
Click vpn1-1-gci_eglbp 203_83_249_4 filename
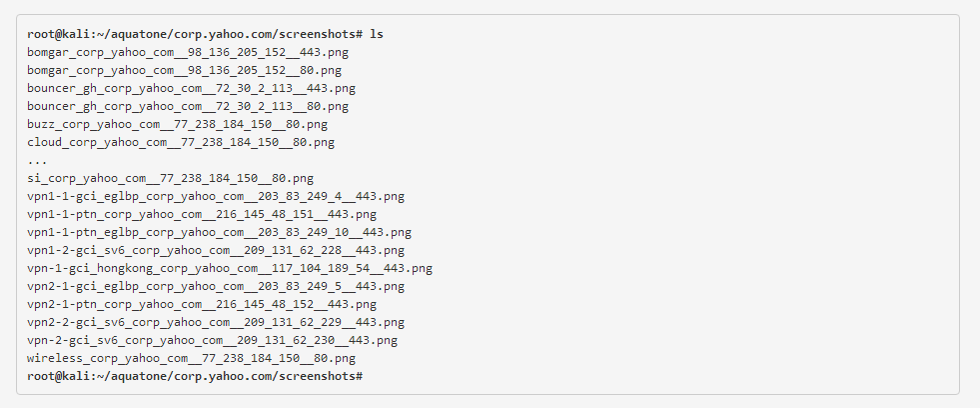point(216,196)
